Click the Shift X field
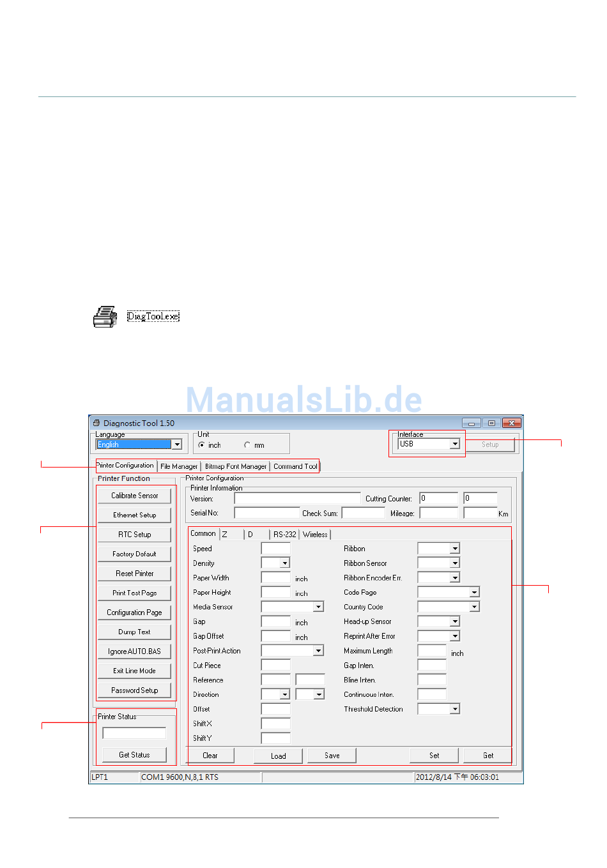 coord(275,724)
